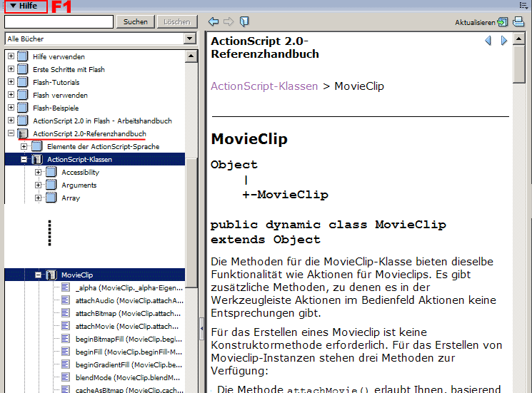Select Flash verwenden book icon
Viewport: 532px width, 393px height.
23,95
